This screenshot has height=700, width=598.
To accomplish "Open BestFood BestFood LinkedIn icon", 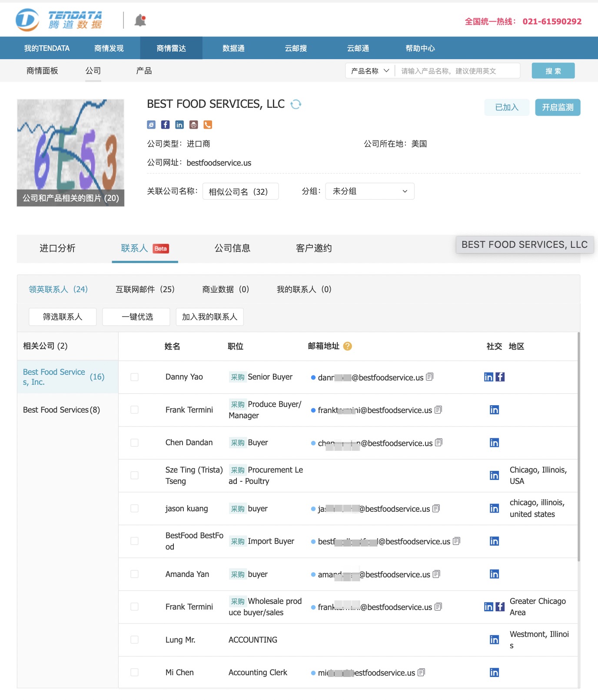I will pyautogui.click(x=494, y=541).
